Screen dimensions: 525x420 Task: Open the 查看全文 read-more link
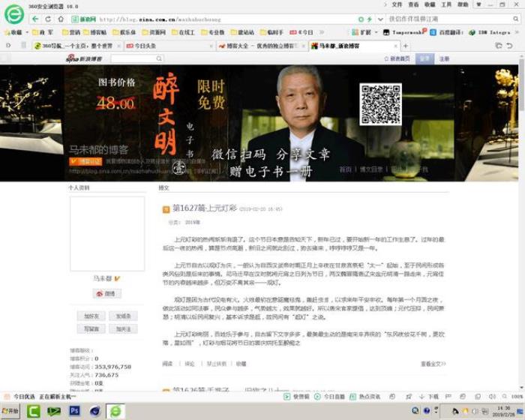[432, 364]
